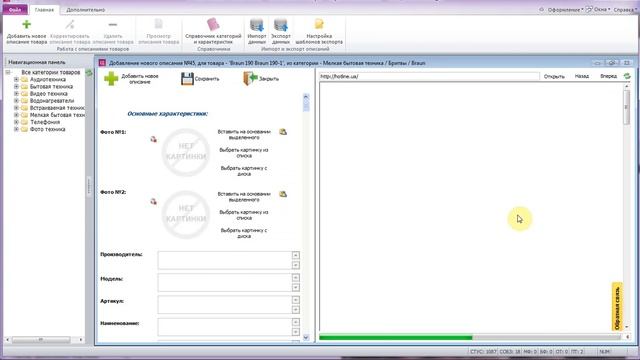This screenshot has width=640, height=360.
Task: Collapse the 'Все категории товаров' root node
Action: click(x=8, y=72)
